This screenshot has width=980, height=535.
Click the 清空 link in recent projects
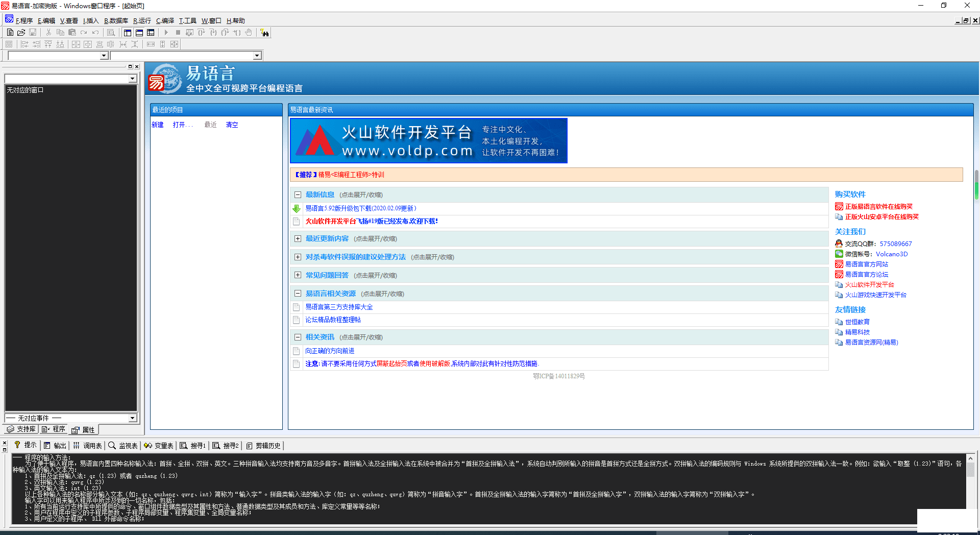coord(232,125)
